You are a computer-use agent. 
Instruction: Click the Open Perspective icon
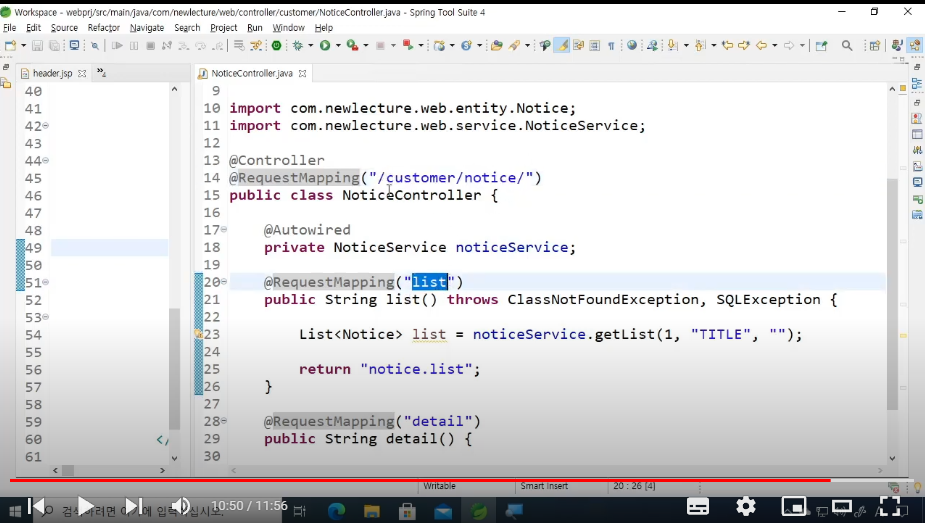[x=875, y=45]
